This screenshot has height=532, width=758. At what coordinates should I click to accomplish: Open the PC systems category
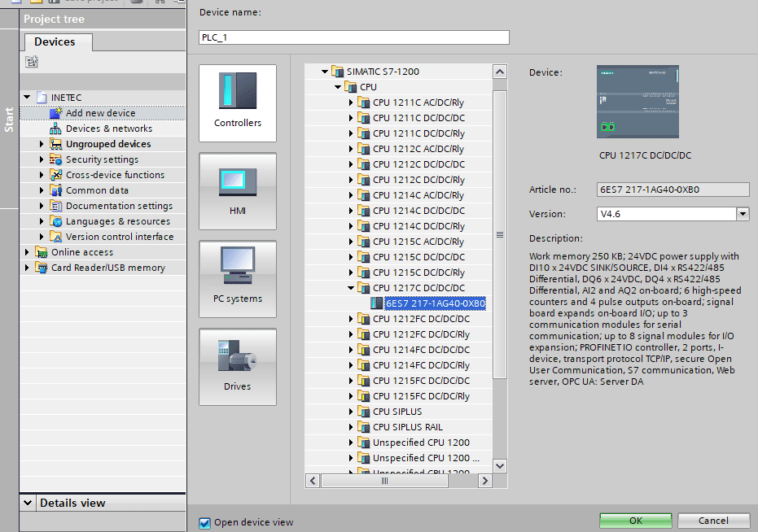point(238,279)
